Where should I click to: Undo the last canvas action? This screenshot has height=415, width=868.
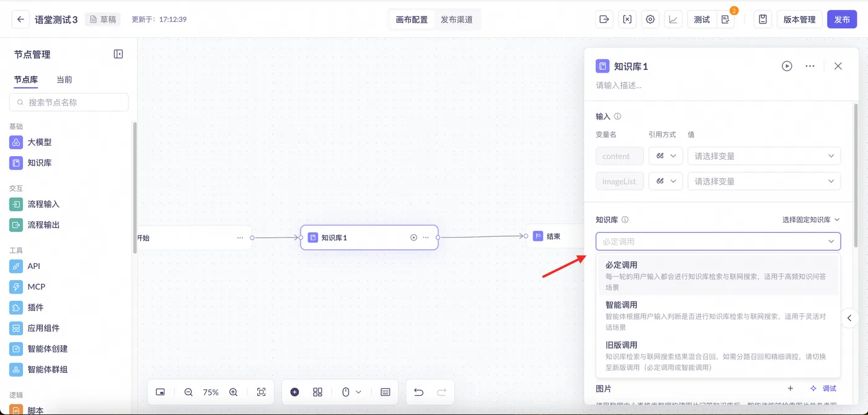click(x=418, y=392)
